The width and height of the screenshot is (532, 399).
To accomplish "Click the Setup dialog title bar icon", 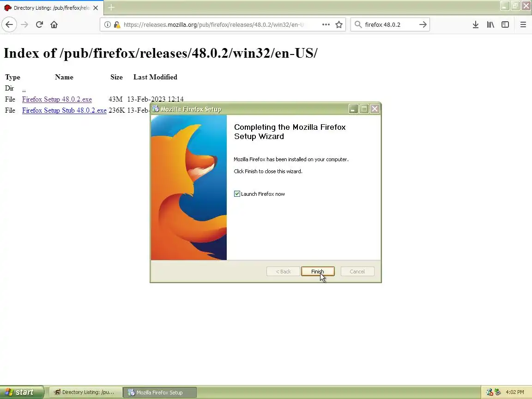I will (x=156, y=109).
